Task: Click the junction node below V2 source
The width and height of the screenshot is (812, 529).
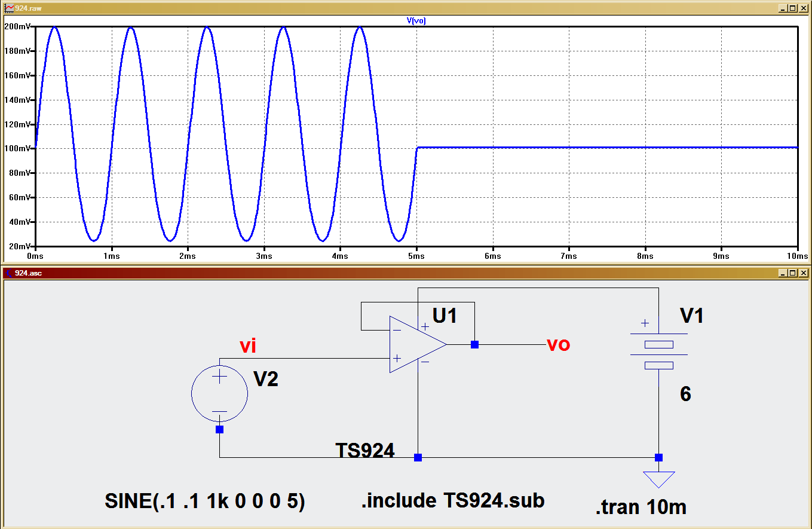Action: click(x=219, y=429)
